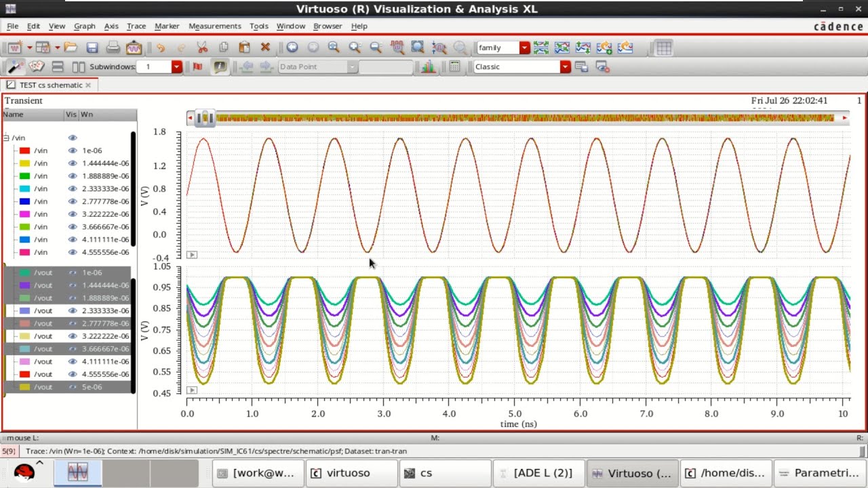Toggle the grid display icon
Viewport: 868px width, 488px height.
point(664,47)
